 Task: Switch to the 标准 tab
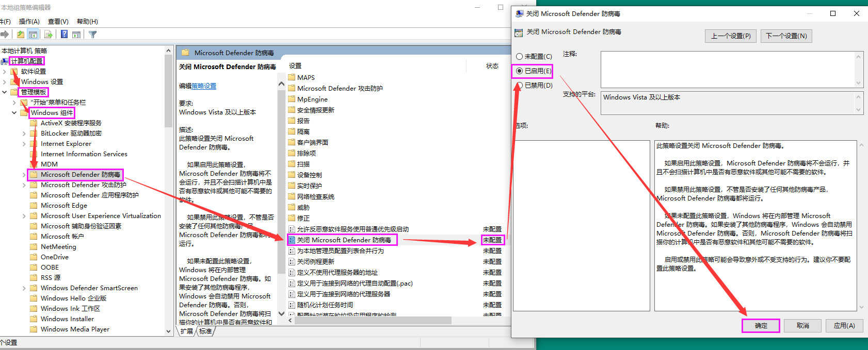[x=205, y=331]
